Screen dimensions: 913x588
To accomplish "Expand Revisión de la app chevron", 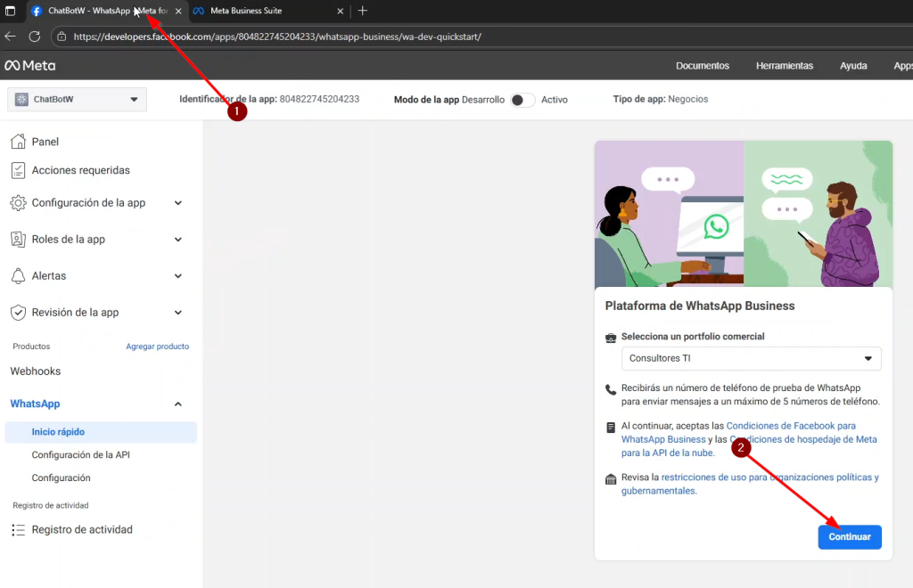I will pyautogui.click(x=178, y=313).
